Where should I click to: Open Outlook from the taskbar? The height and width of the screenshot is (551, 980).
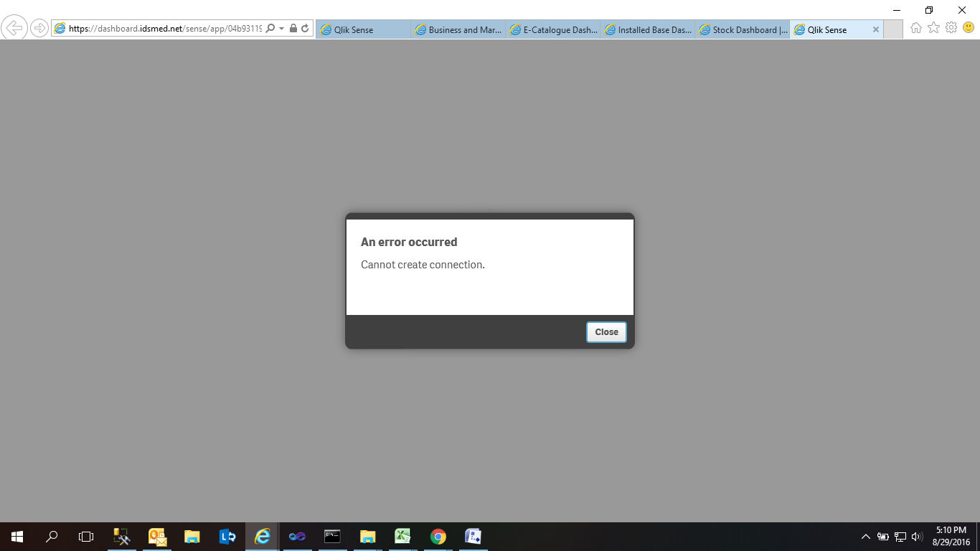tap(157, 537)
